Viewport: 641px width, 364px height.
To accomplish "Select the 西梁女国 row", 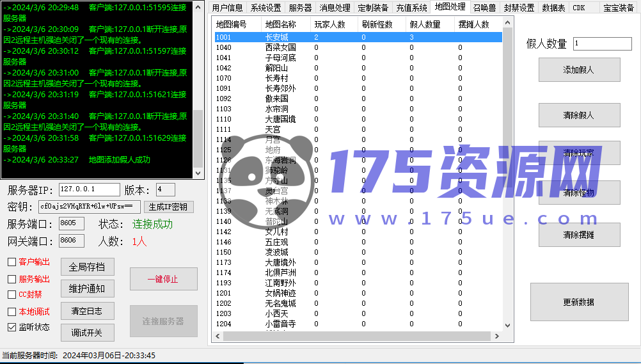I will click(x=358, y=47).
